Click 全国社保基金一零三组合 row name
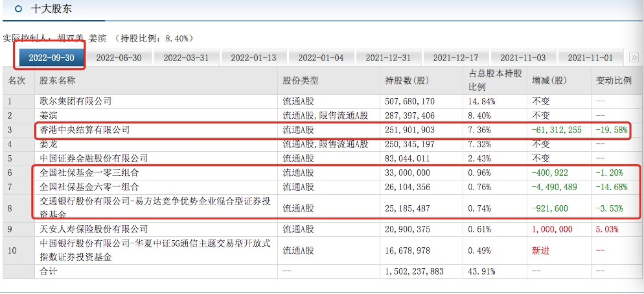Screen dimensions: 644x294 click(x=89, y=173)
